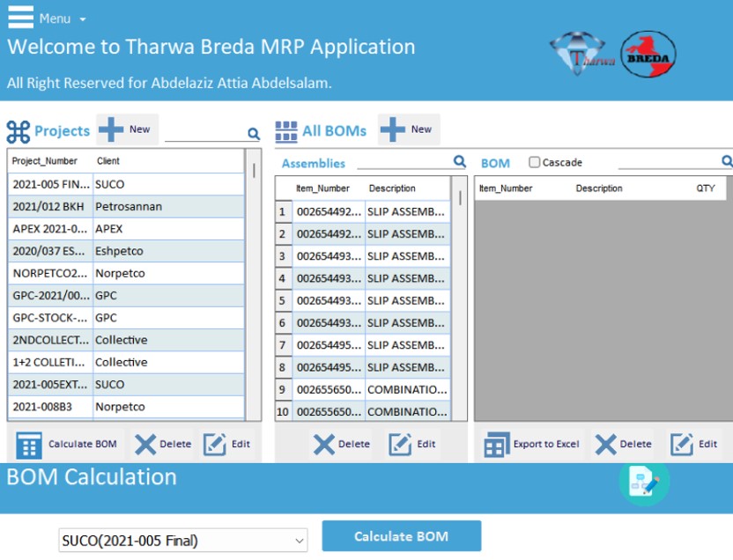Expand the Menu dropdown arrow
Viewport: 733px width, 560px height.
[x=83, y=19]
